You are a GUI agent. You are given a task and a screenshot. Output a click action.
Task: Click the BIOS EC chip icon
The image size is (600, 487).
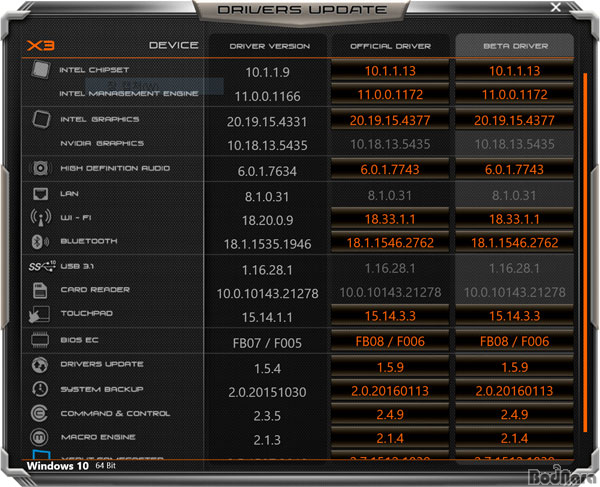point(40,340)
